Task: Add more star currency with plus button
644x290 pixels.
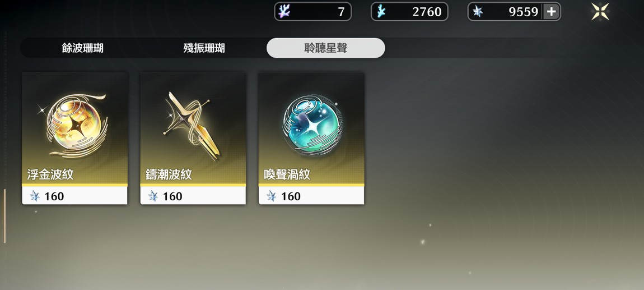Action: coord(551,12)
